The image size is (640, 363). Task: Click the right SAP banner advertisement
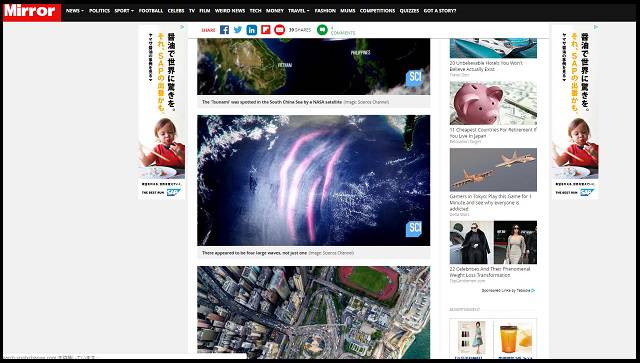[x=576, y=112]
